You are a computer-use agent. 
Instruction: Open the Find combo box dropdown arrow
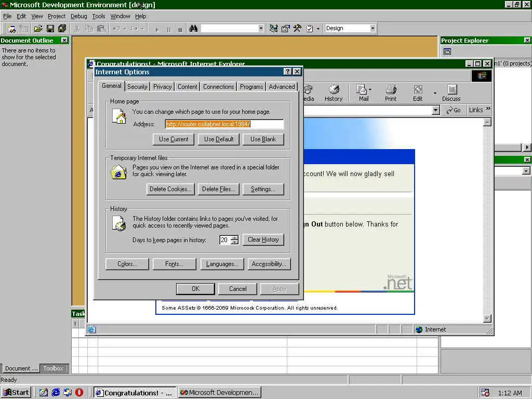[x=261, y=28]
